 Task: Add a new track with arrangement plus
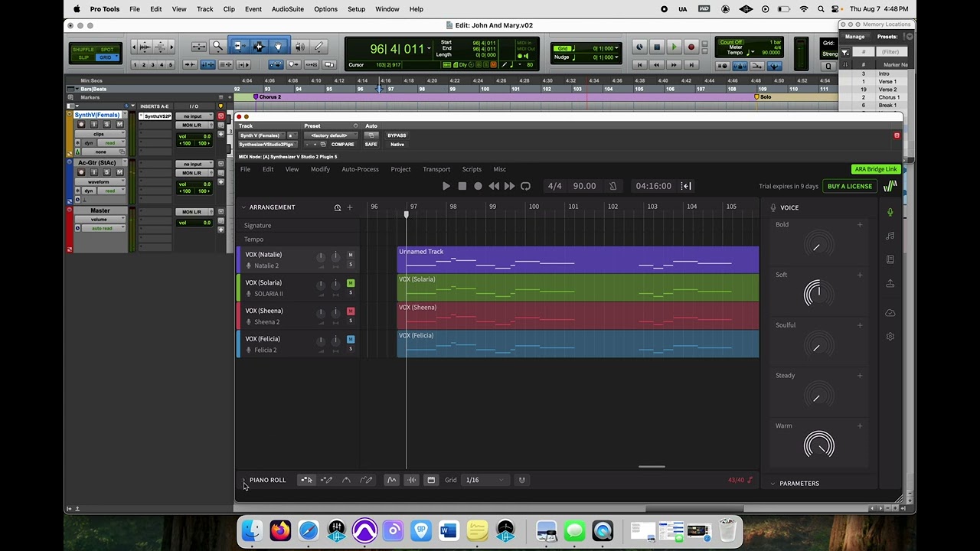click(350, 207)
